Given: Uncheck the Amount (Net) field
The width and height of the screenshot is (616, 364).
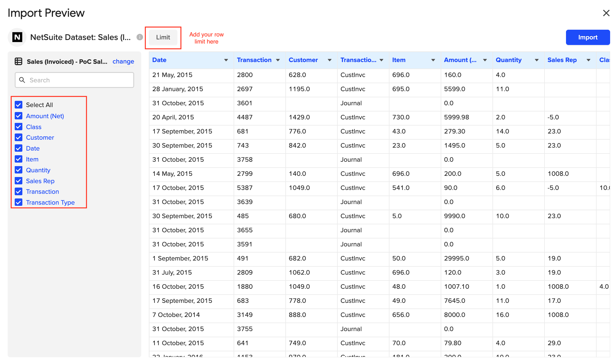Looking at the screenshot, I should (x=19, y=116).
